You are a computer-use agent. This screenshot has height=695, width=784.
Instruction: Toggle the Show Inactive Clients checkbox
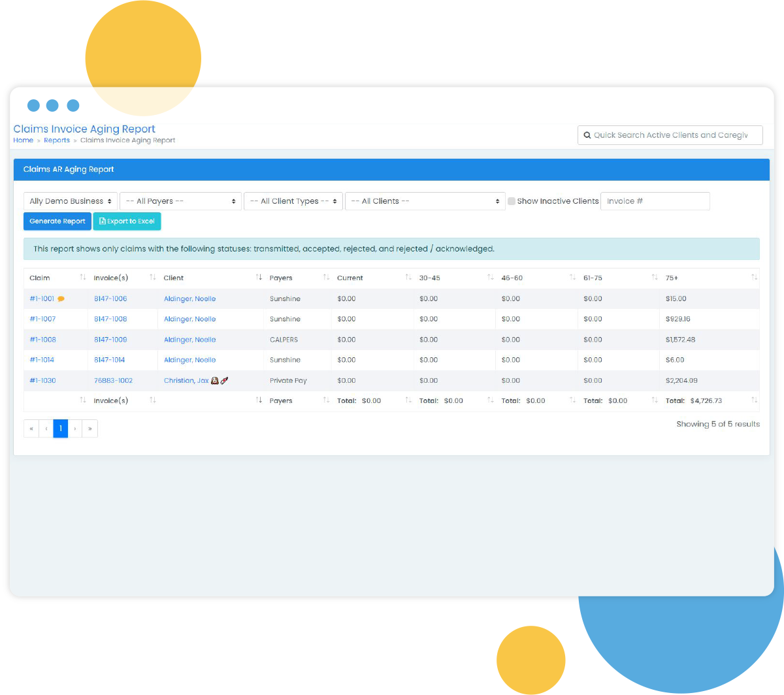[512, 201]
